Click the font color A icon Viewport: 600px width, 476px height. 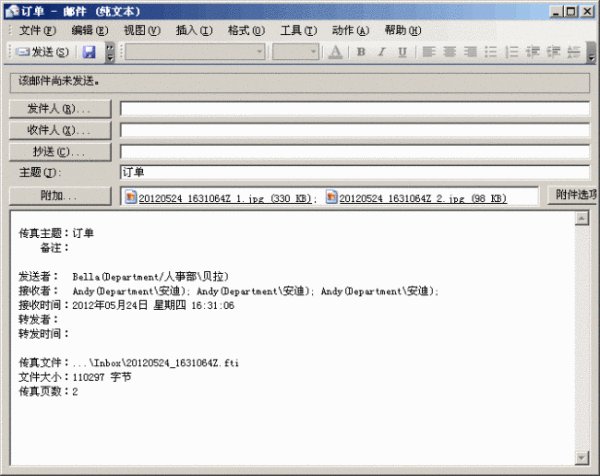[336, 52]
